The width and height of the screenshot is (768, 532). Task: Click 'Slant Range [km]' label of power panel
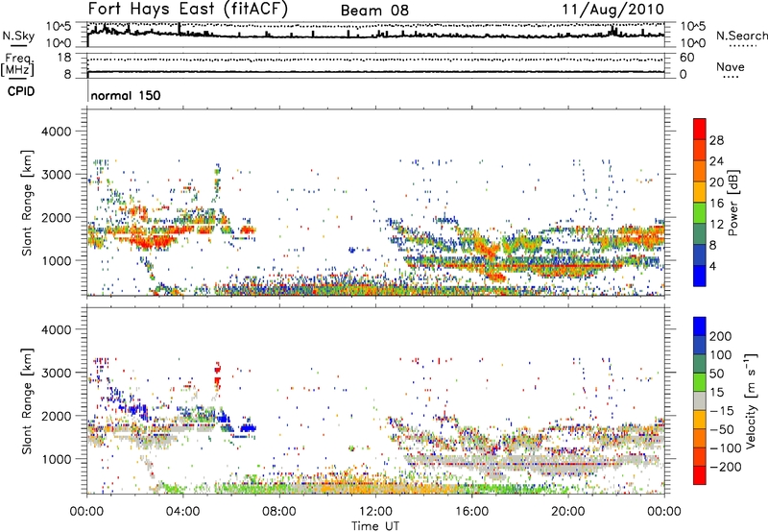pos(27,203)
